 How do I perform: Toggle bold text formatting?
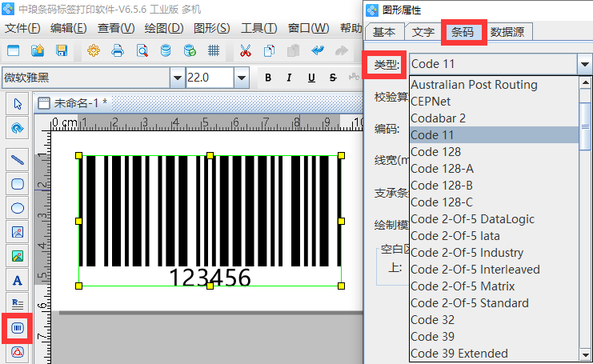tap(268, 78)
